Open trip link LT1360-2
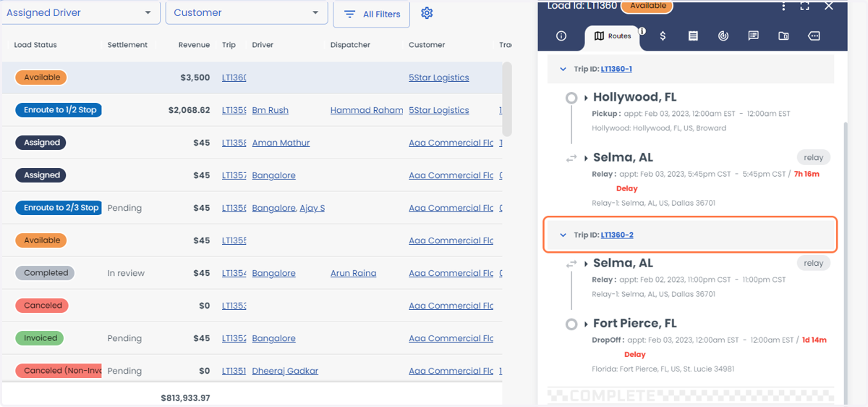Viewport: 868px width, 407px height. click(617, 235)
